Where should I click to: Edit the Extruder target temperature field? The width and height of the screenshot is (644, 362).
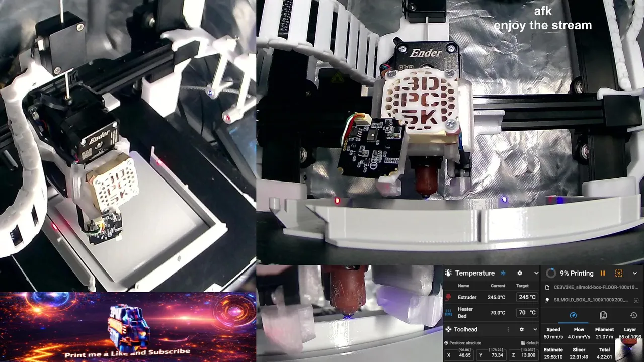(527, 297)
